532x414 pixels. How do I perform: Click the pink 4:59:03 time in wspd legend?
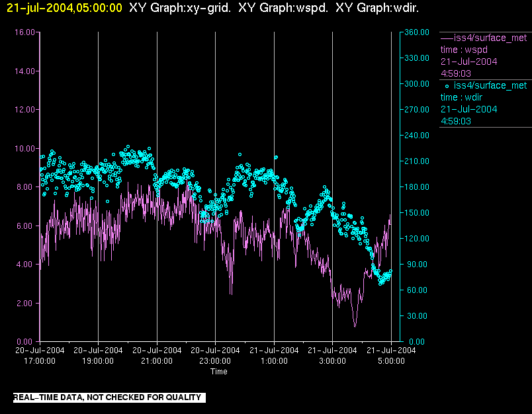(456, 73)
